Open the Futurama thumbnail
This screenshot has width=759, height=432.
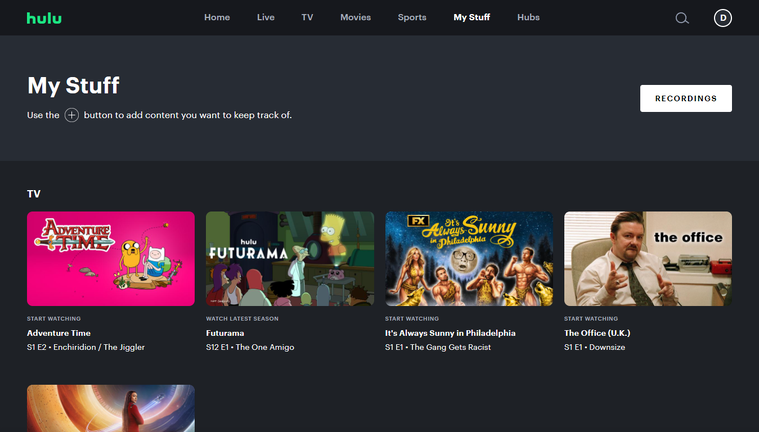pyautogui.click(x=290, y=259)
